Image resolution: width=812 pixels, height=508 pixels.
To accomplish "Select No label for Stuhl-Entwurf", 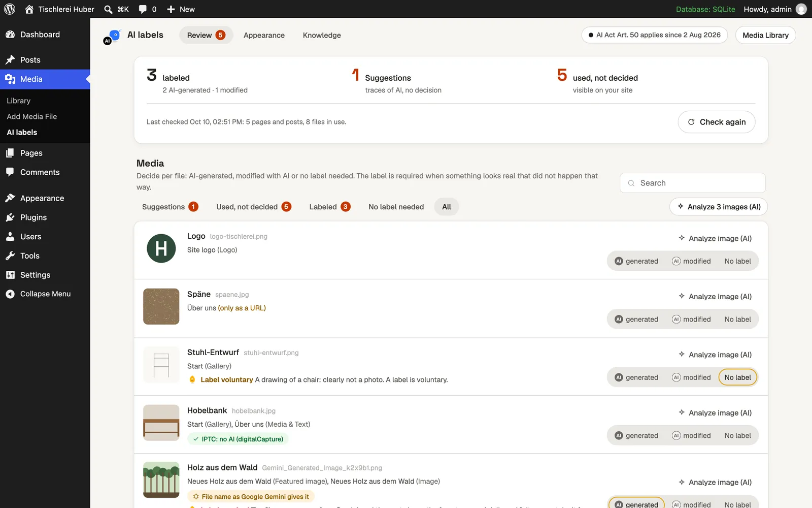I will (x=738, y=377).
